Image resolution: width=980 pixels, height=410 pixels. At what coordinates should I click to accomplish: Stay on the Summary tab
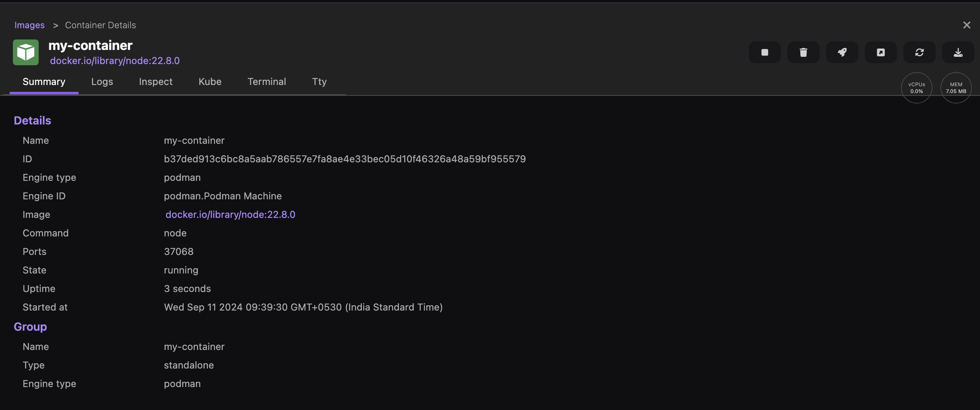pos(44,81)
